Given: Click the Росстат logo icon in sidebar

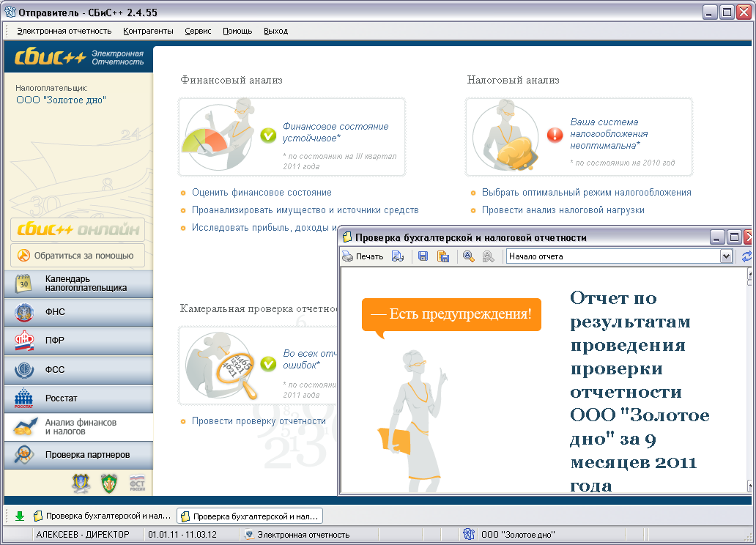Looking at the screenshot, I should (x=23, y=398).
